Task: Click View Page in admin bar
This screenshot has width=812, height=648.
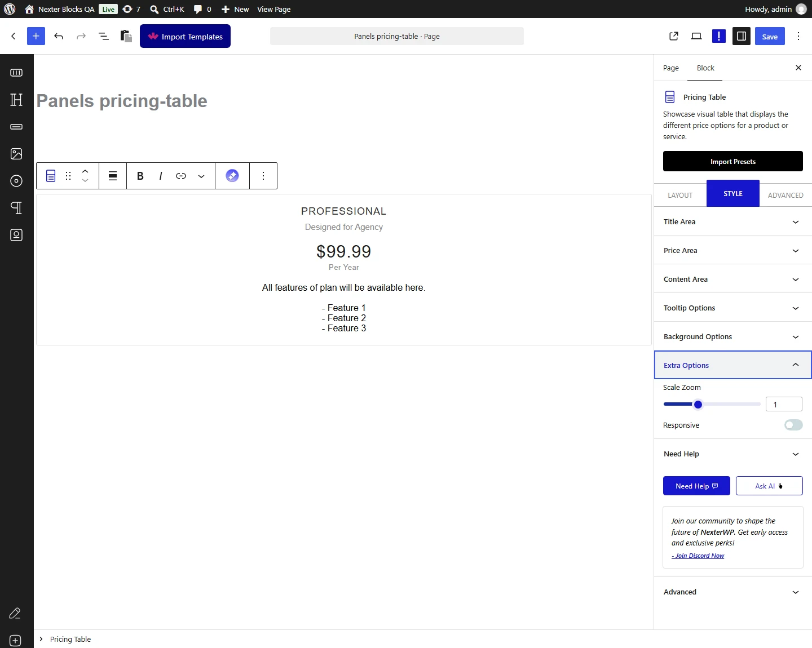Action: click(274, 9)
